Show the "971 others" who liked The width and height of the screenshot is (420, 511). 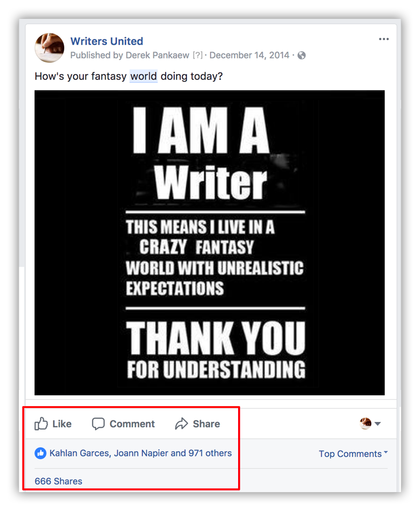tap(210, 453)
